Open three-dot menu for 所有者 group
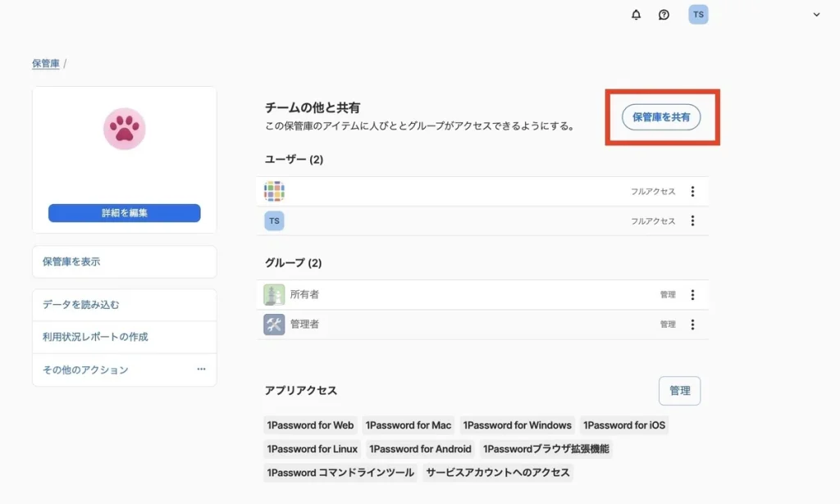 pyautogui.click(x=692, y=295)
